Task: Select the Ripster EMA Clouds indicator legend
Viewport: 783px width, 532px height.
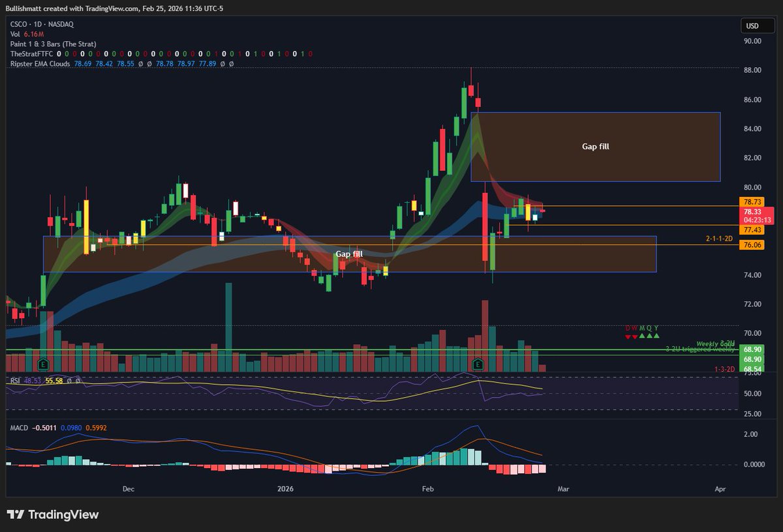Action: click(x=122, y=64)
